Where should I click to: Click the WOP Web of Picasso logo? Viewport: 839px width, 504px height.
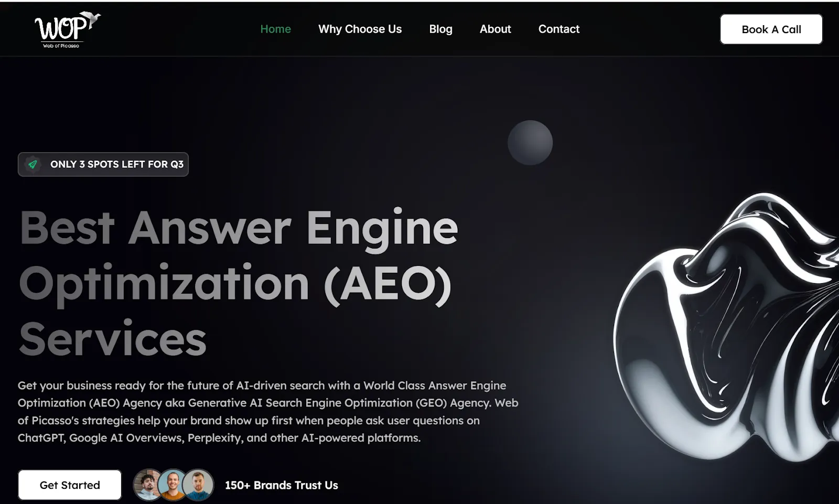point(68,30)
